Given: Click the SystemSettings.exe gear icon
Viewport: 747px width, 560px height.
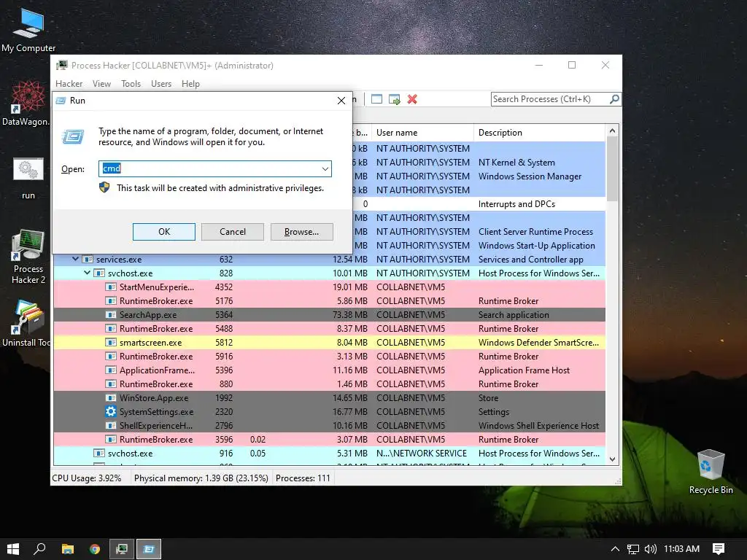Looking at the screenshot, I should [x=111, y=411].
